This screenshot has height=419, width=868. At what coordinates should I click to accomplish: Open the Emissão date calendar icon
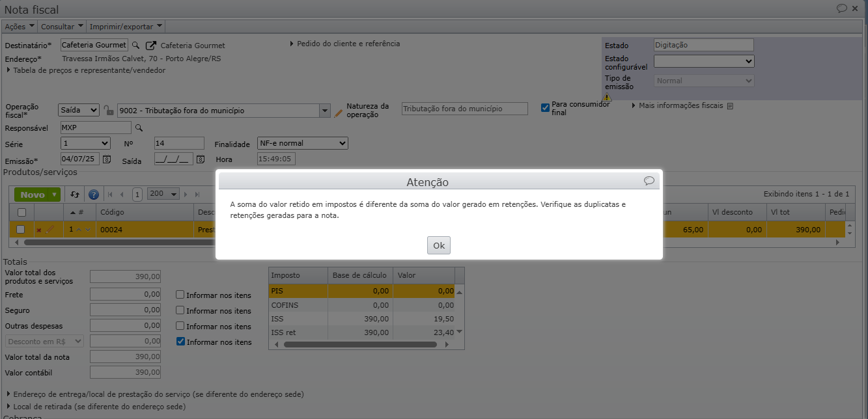pyautogui.click(x=107, y=159)
